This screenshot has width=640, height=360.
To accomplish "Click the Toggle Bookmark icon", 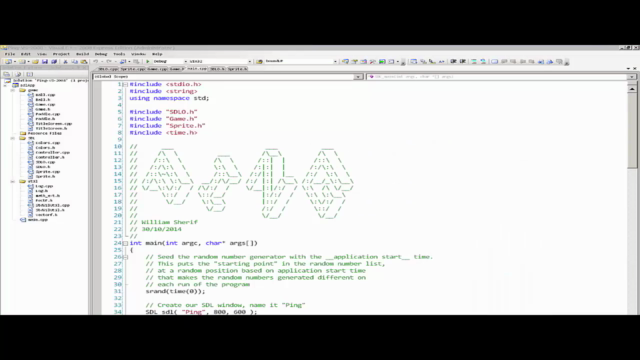I will click(494, 62).
